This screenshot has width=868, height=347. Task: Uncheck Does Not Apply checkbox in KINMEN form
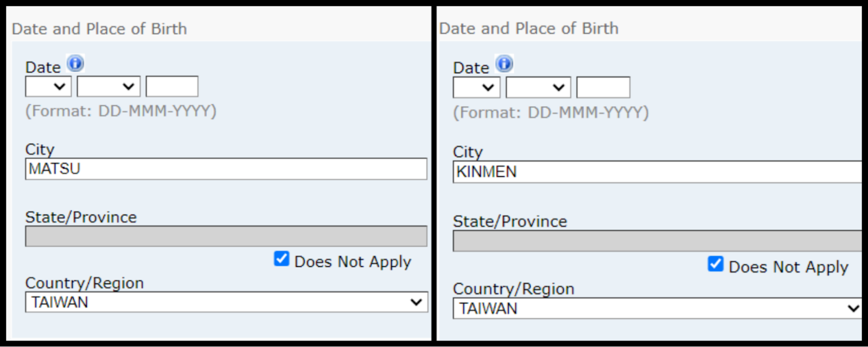(x=716, y=264)
